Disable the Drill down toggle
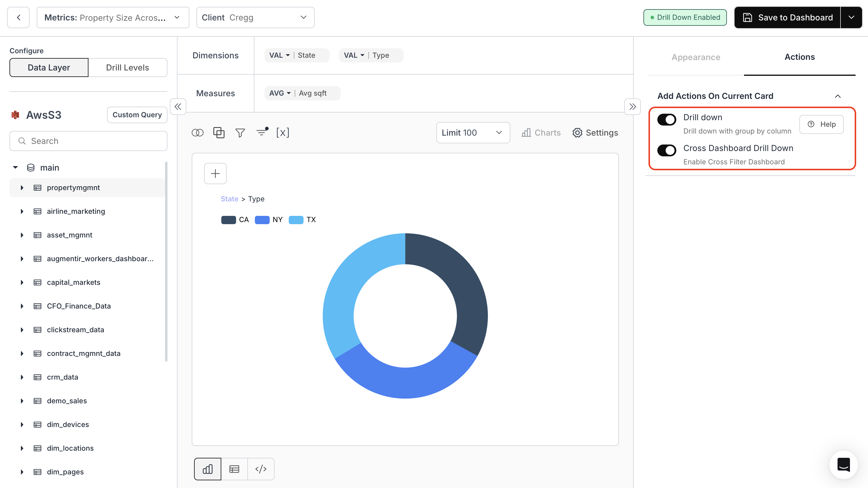868x488 pixels. click(667, 119)
